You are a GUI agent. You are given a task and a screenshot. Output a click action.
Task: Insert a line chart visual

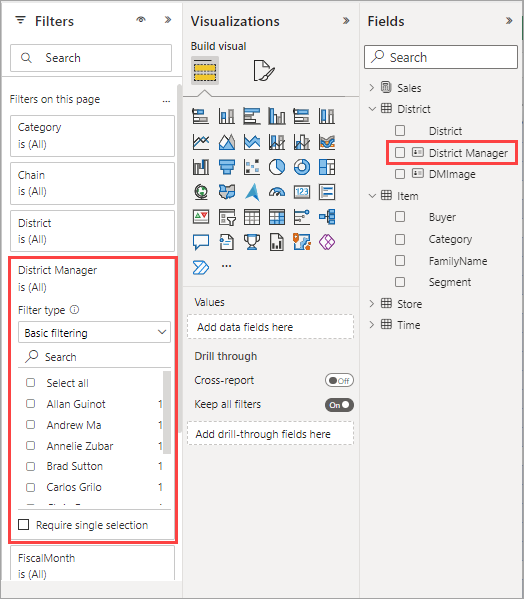click(201, 142)
